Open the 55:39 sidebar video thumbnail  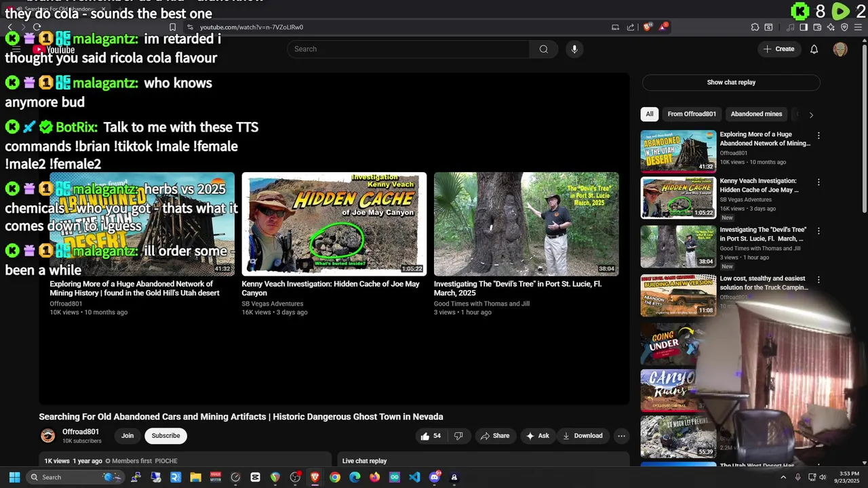[678, 436]
